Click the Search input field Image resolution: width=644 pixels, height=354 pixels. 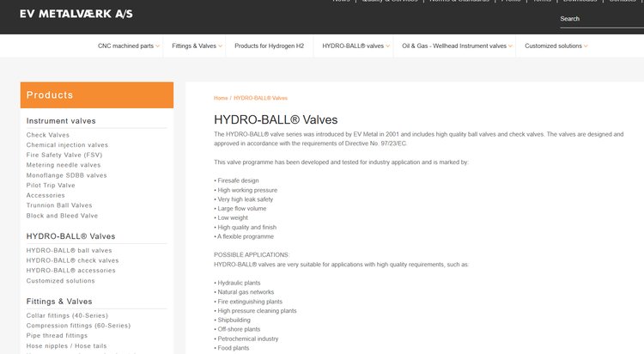pyautogui.click(x=599, y=19)
